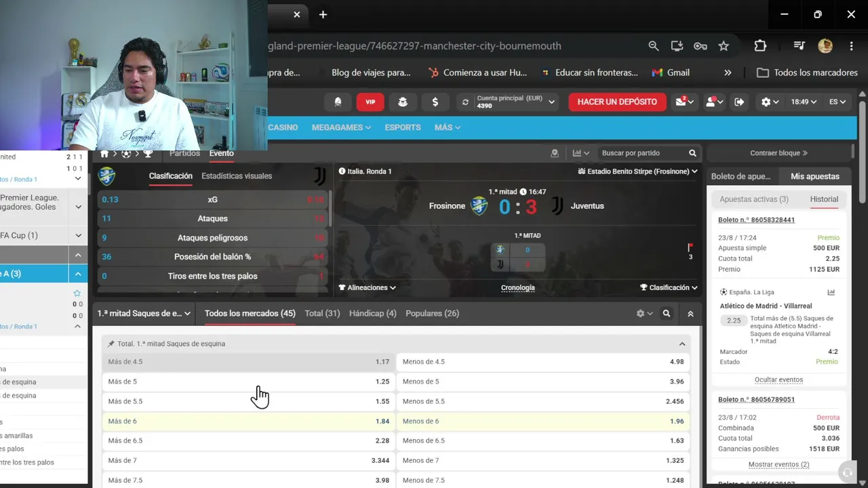Select Menos de 5.5 odds 2.456
868x488 pixels.
[543, 401]
